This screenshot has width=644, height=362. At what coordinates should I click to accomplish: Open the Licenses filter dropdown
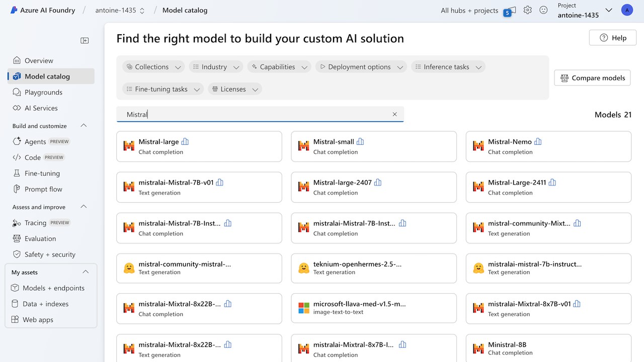235,89
